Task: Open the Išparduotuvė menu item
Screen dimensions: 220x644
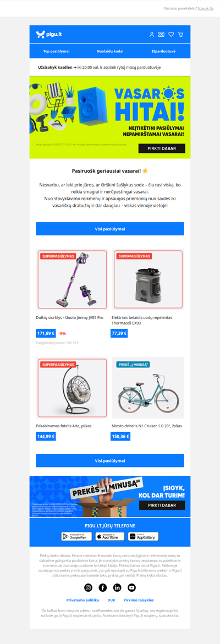Action: click(x=164, y=51)
